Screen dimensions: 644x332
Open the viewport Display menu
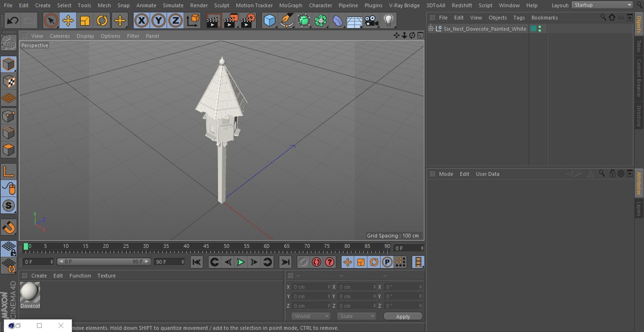click(85, 36)
